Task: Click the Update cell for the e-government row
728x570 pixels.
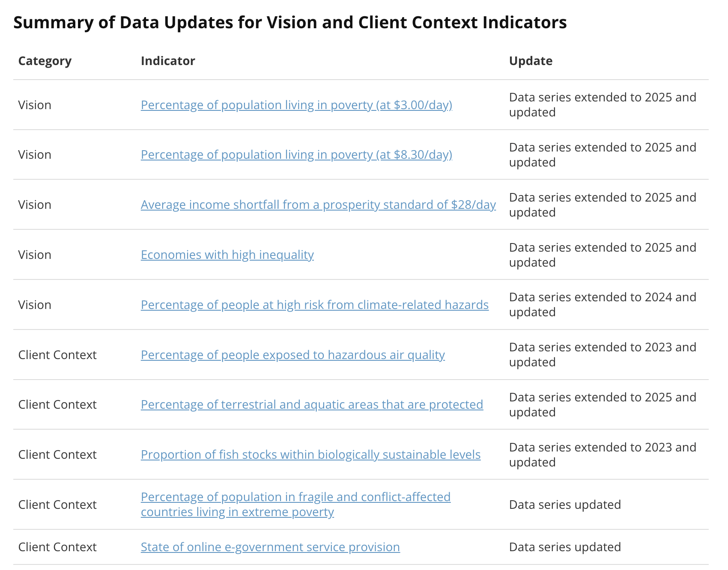Action: [564, 547]
